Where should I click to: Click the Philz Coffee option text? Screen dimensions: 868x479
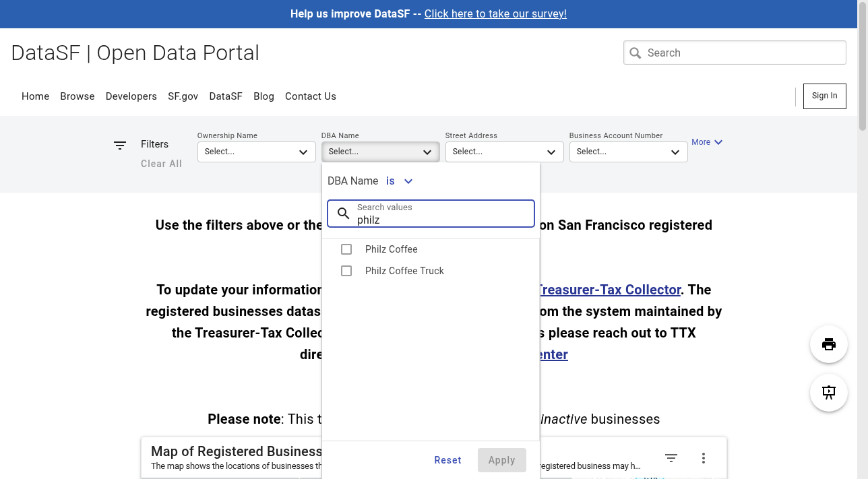point(392,249)
